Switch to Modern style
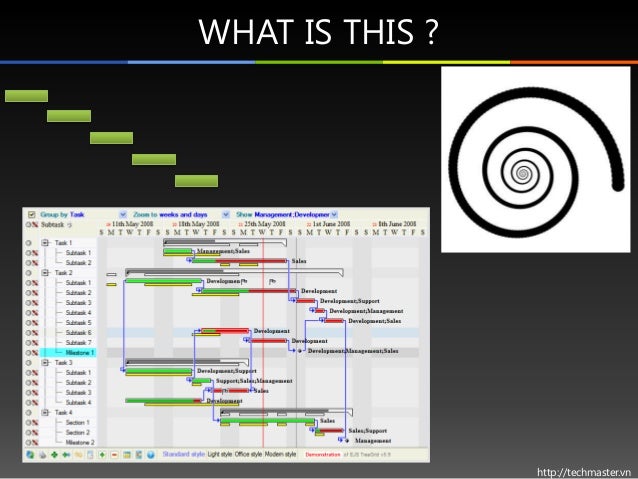 pos(280,454)
